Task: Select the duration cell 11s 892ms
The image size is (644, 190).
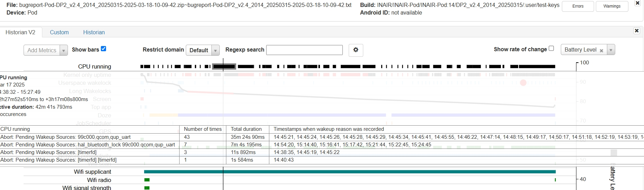Action: (247, 152)
